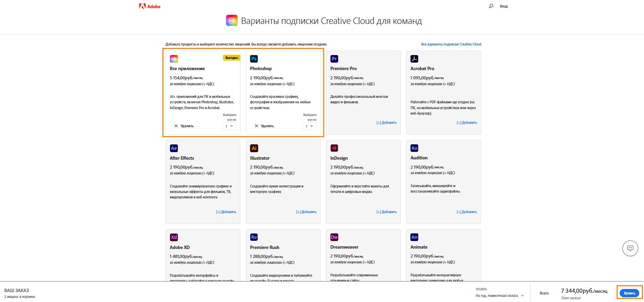644x302 pixels.
Task: Click the Выгодно badge on Все приложения
Action: 232,58
